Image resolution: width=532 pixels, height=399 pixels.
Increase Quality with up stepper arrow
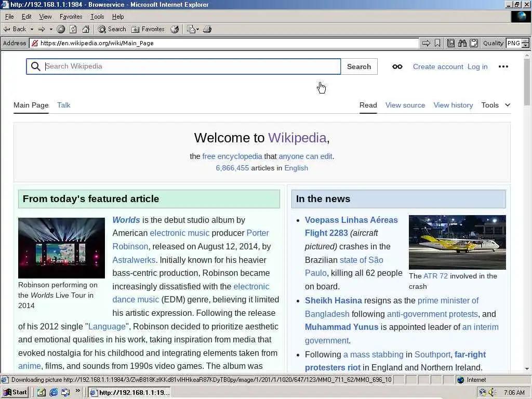point(526,41)
